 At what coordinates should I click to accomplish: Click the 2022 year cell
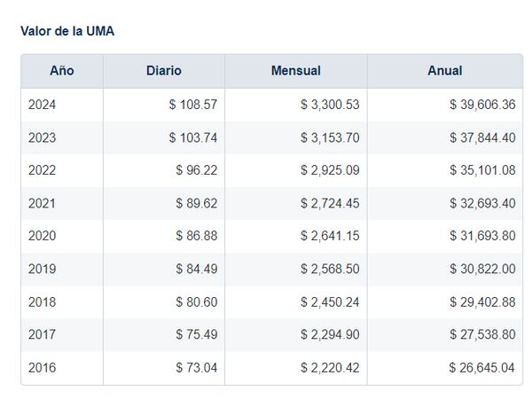pos(42,170)
